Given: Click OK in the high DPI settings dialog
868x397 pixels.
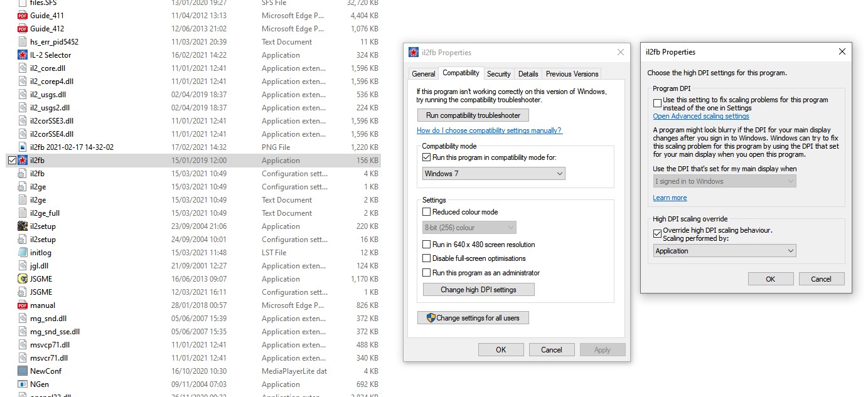Looking at the screenshot, I should pyautogui.click(x=771, y=279).
